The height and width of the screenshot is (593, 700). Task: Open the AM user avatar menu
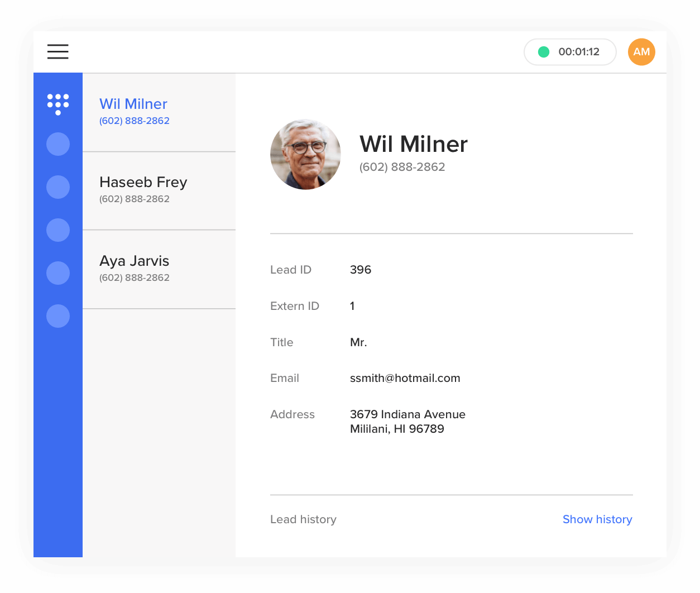(641, 52)
